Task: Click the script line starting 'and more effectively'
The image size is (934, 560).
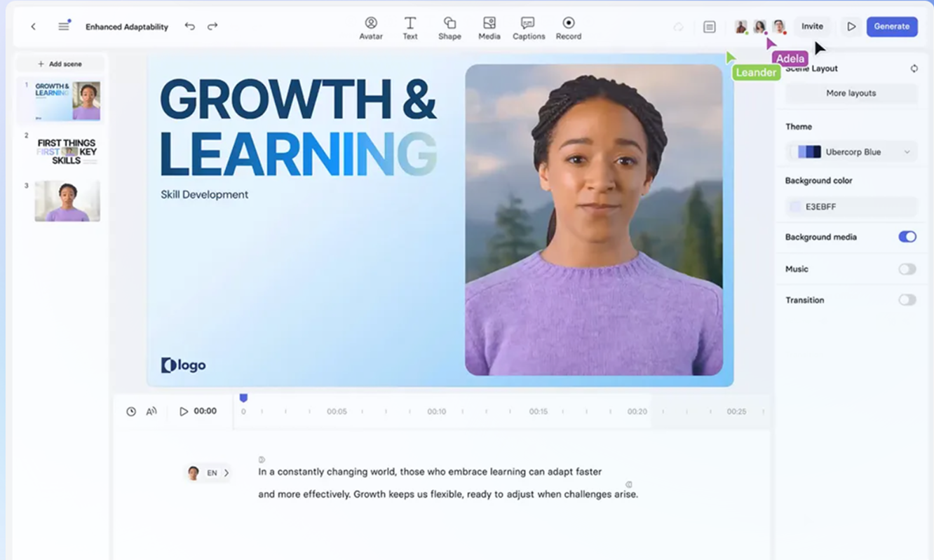Action: 448,494
